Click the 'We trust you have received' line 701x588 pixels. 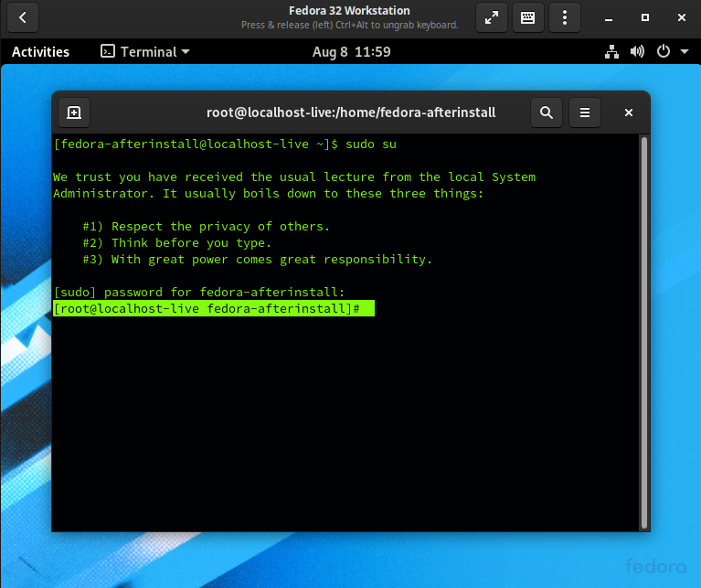(x=294, y=177)
